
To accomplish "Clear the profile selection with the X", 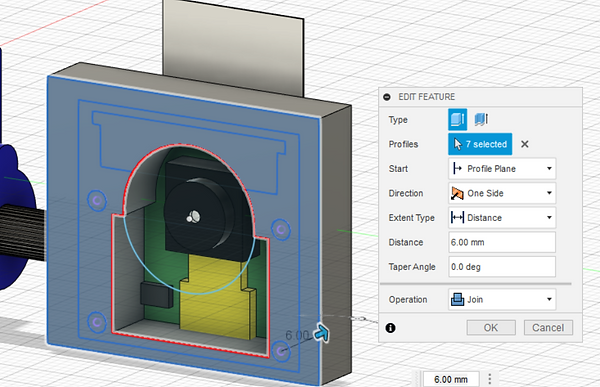I will point(525,144).
